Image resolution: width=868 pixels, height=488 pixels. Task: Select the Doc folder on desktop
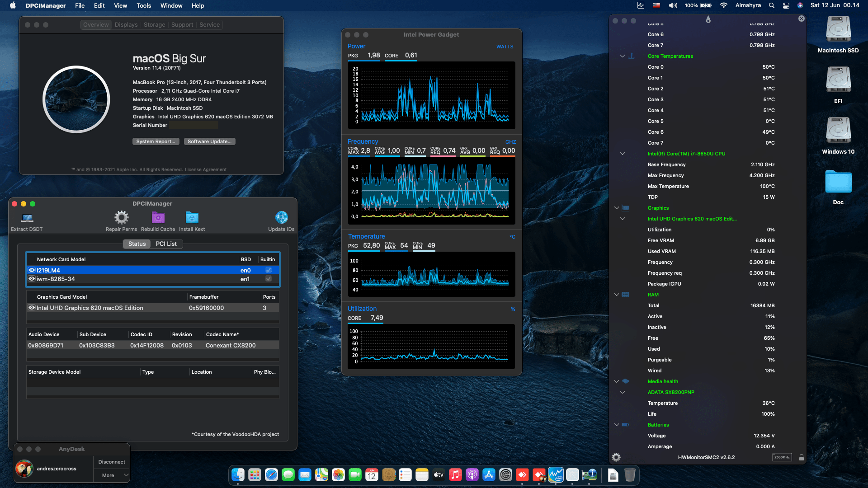click(838, 182)
